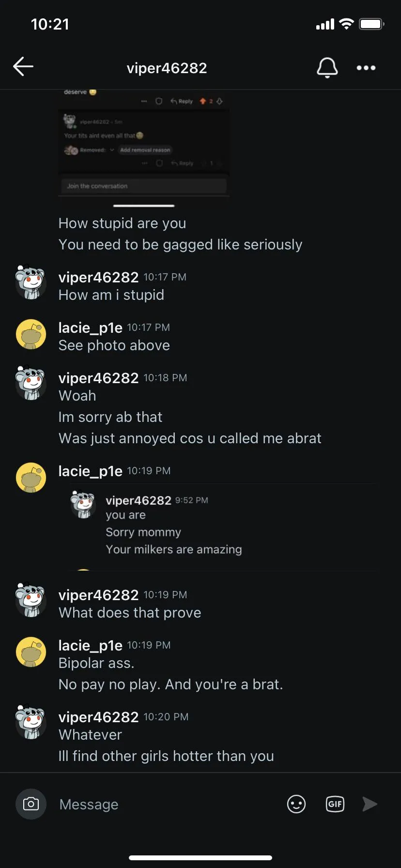Image resolution: width=401 pixels, height=868 pixels.
Task: Tap the home indicator bar at bottom
Action: click(x=200, y=858)
